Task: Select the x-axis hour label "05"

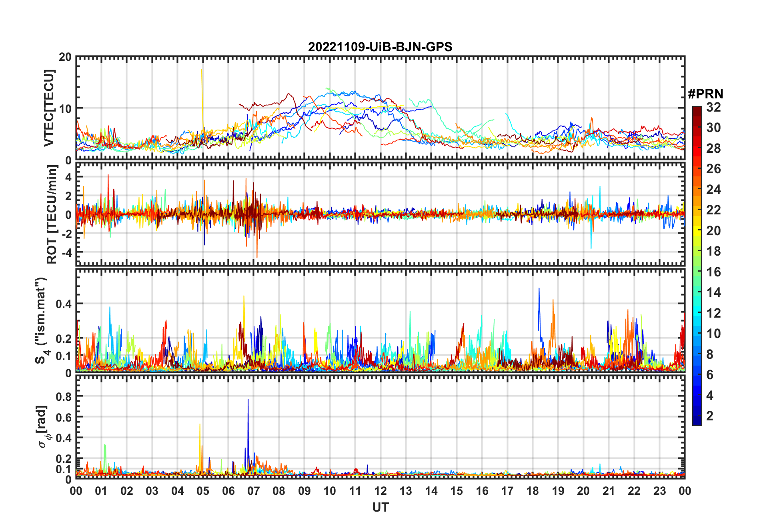Action: coord(203,491)
